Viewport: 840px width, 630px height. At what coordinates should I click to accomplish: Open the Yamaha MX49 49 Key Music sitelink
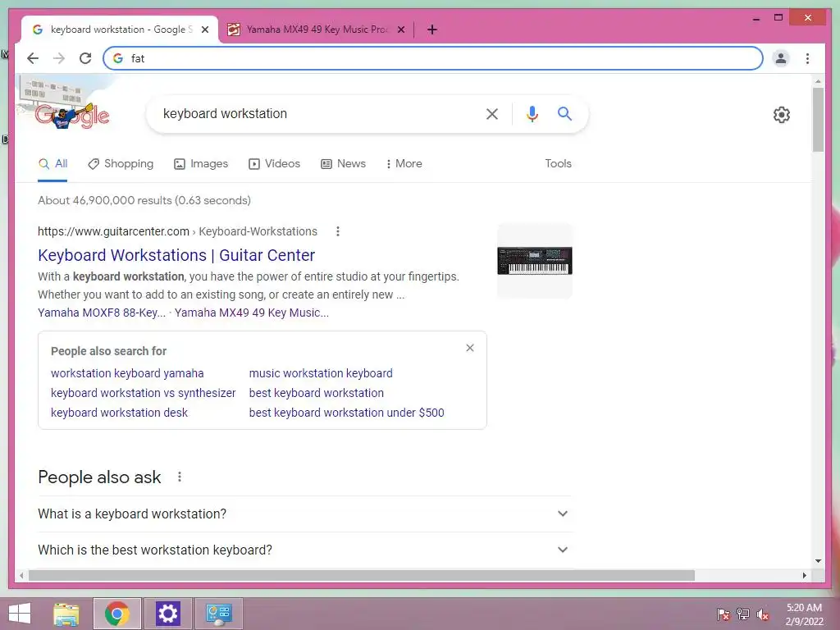(x=252, y=313)
